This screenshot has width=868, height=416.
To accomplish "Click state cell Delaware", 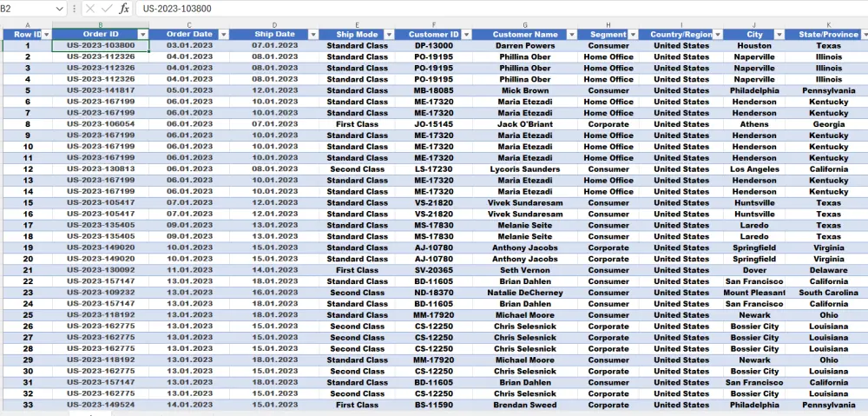I will 828,270.
